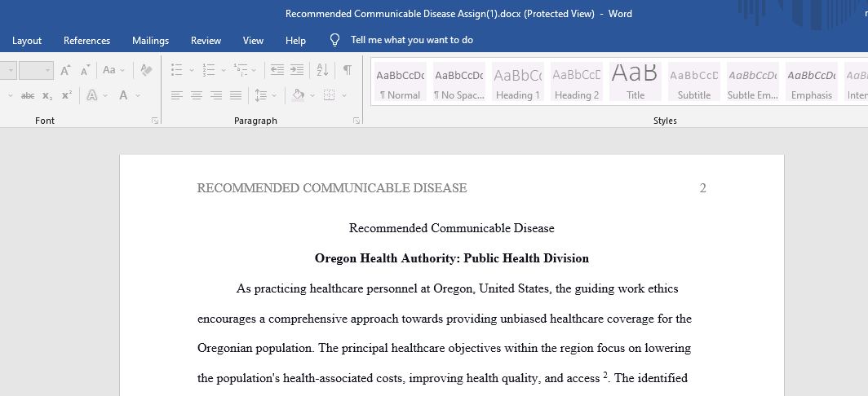Open the View tab
This screenshot has height=396, width=868.
[x=253, y=41]
